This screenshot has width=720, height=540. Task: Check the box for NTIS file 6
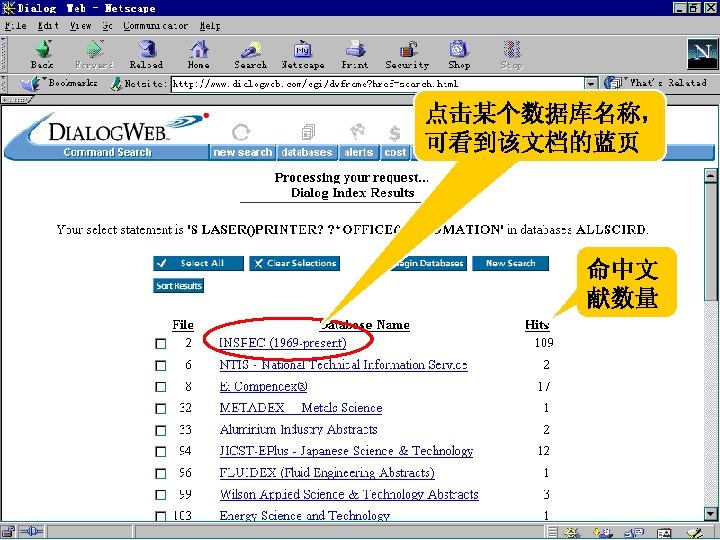point(161,366)
